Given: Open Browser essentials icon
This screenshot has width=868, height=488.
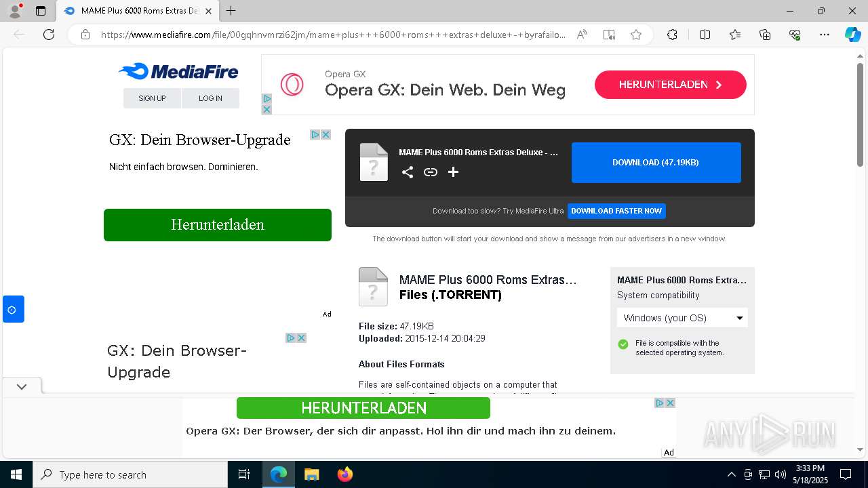Looking at the screenshot, I should pyautogui.click(x=795, y=35).
